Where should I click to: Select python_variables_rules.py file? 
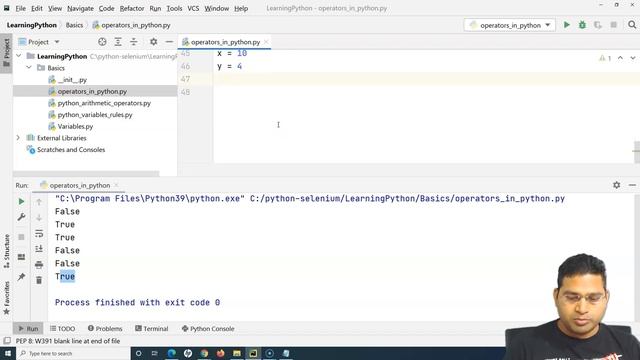tap(95, 115)
